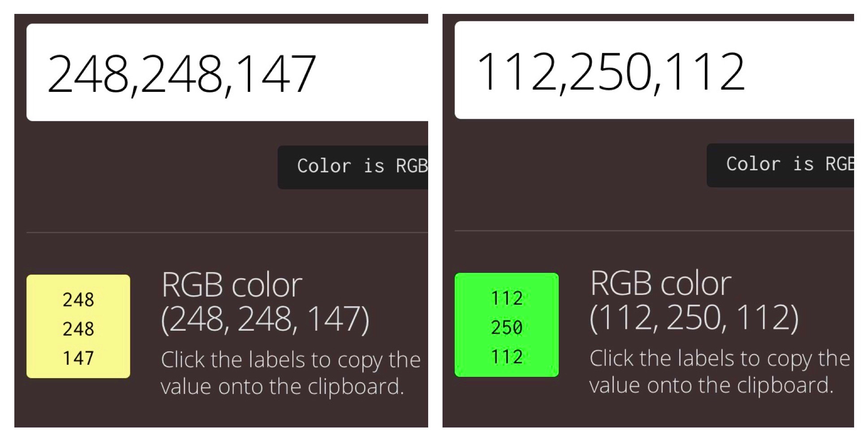This screenshot has height=436, width=868.
Task: Click the left panel's RGB color heading
Action: [x=232, y=285]
